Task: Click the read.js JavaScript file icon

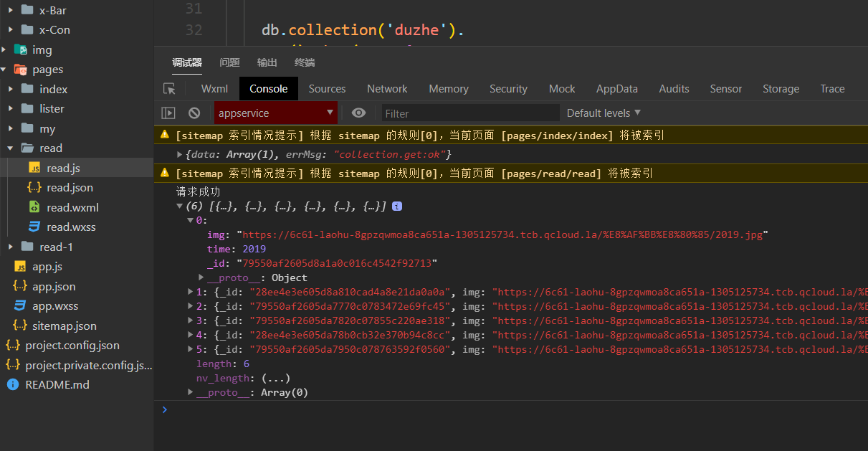Action: point(34,168)
